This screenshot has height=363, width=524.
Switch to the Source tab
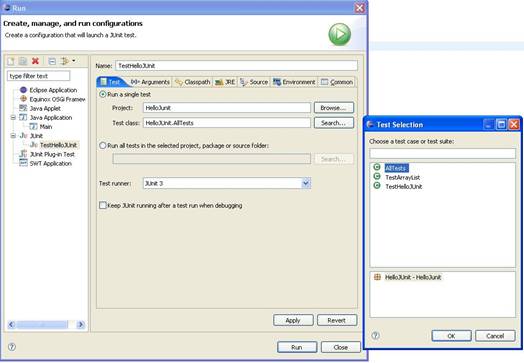[254, 82]
